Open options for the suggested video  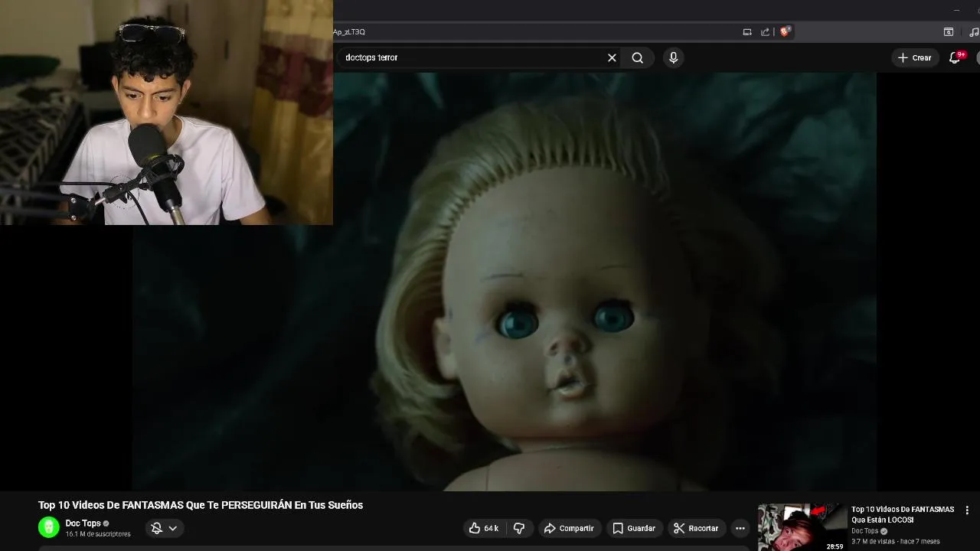[967, 510]
